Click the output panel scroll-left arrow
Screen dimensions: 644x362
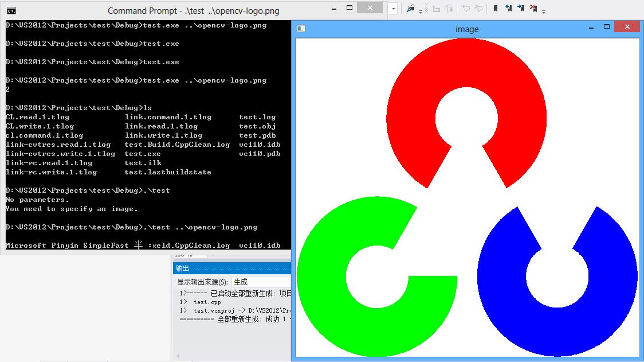point(178,356)
